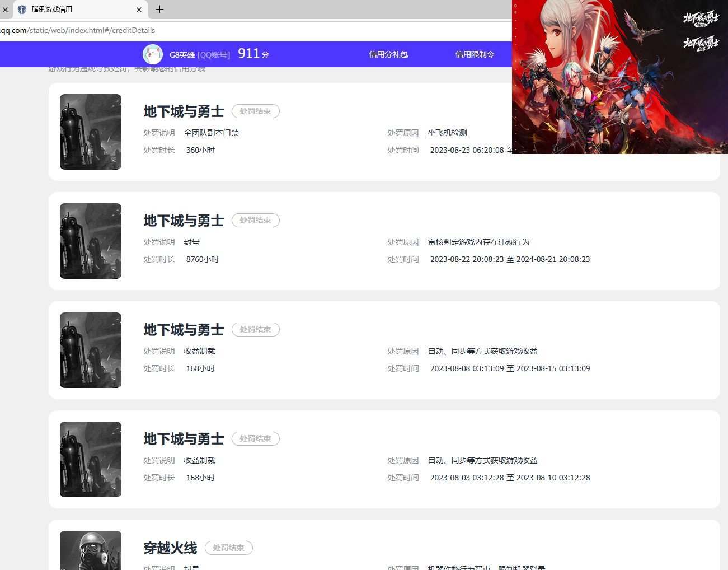Image resolution: width=728 pixels, height=570 pixels.
Task: Click the 腾讯游戏信用 tab favicon shield
Action: click(22, 10)
